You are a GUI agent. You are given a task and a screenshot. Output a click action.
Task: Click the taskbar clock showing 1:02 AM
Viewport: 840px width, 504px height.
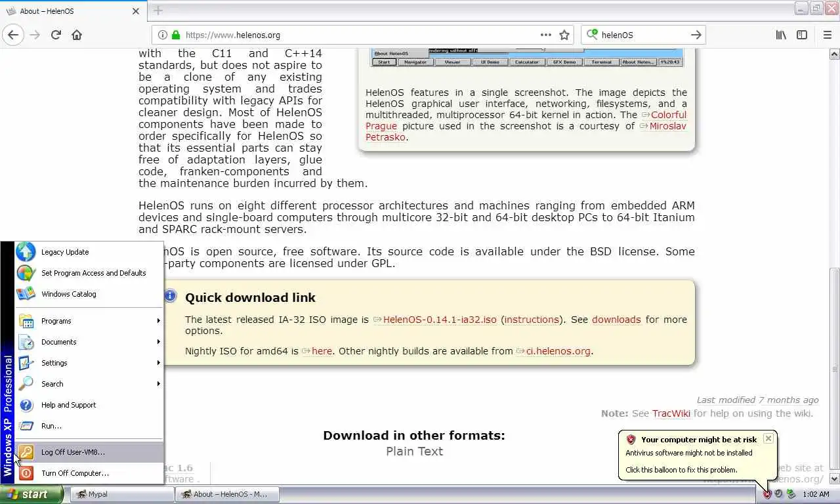pyautogui.click(x=816, y=494)
